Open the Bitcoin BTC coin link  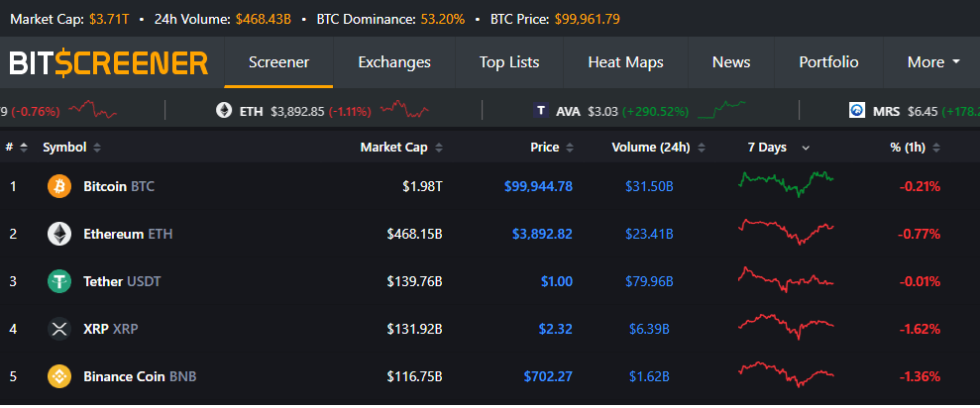tap(119, 186)
